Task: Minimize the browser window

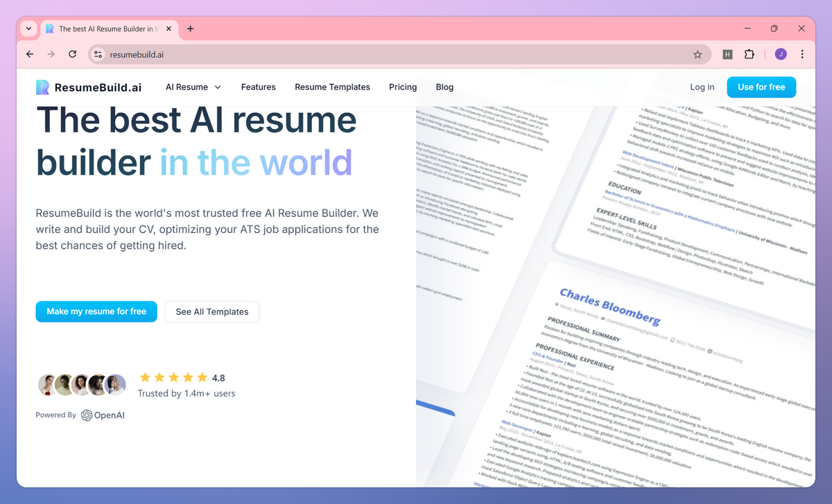Action: (x=748, y=28)
